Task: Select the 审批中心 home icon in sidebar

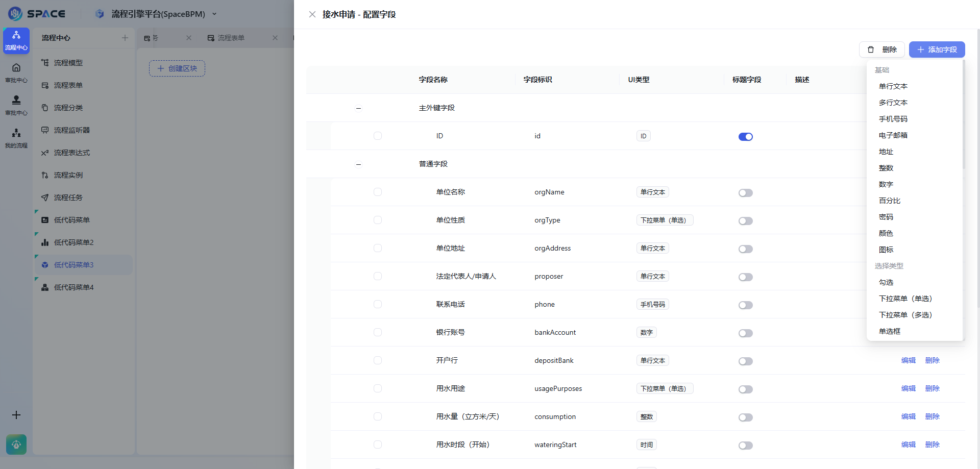Action: click(16, 71)
